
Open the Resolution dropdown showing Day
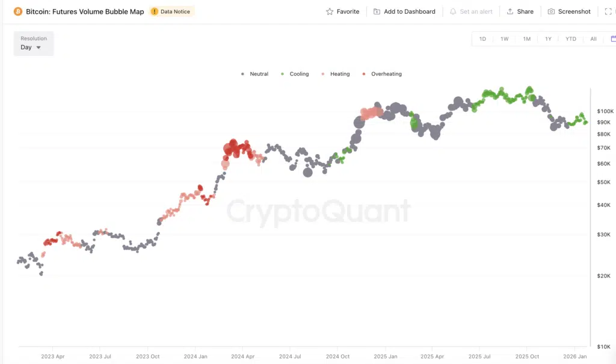click(x=33, y=43)
